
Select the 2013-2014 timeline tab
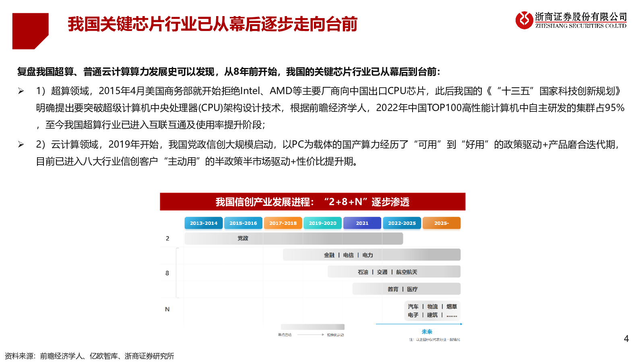[x=203, y=223]
